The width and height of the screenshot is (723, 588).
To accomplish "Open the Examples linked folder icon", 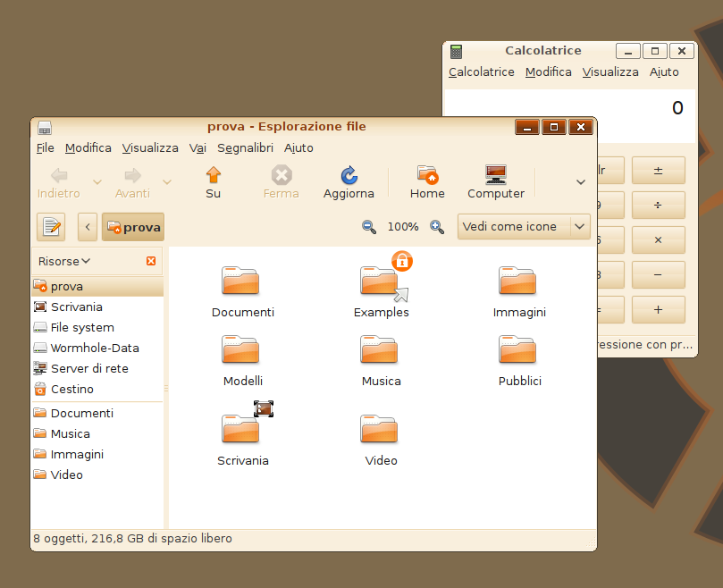I will coord(381,281).
